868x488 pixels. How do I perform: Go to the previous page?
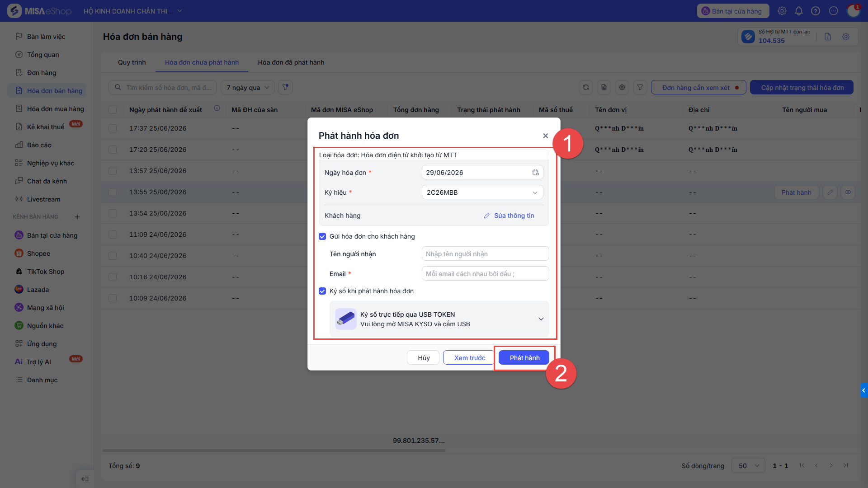tap(816, 465)
